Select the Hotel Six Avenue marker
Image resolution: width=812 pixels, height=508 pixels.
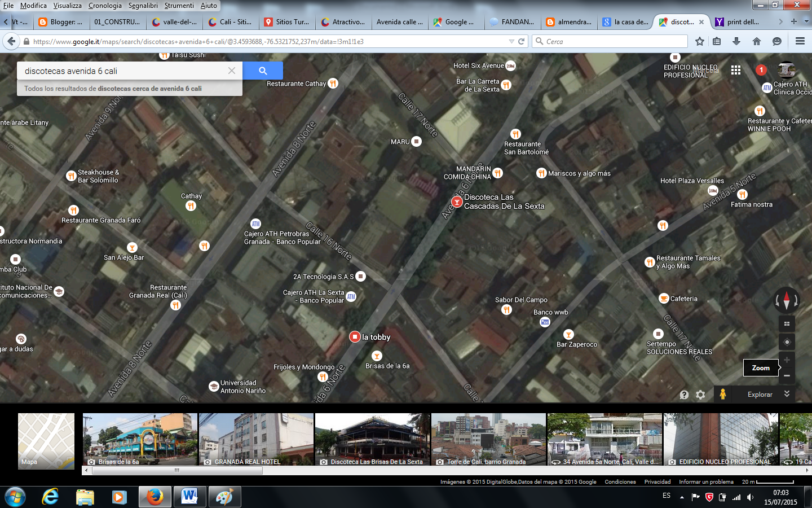click(x=510, y=65)
